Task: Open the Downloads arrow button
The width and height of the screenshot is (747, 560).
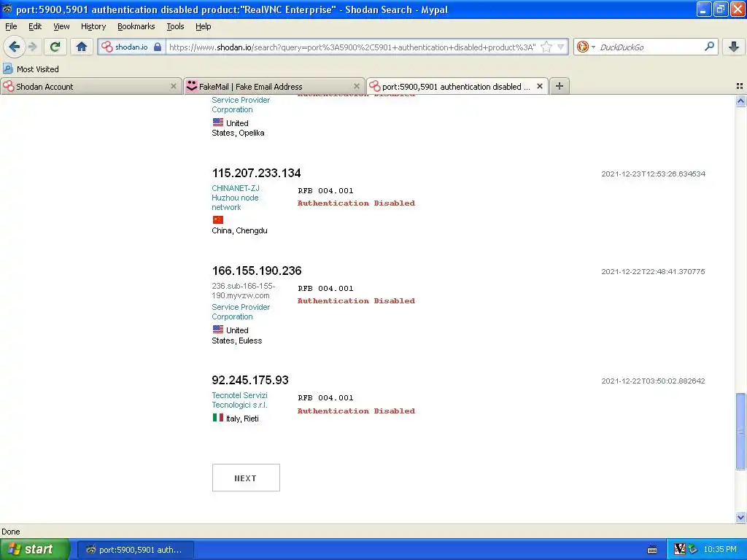Action: [x=734, y=47]
